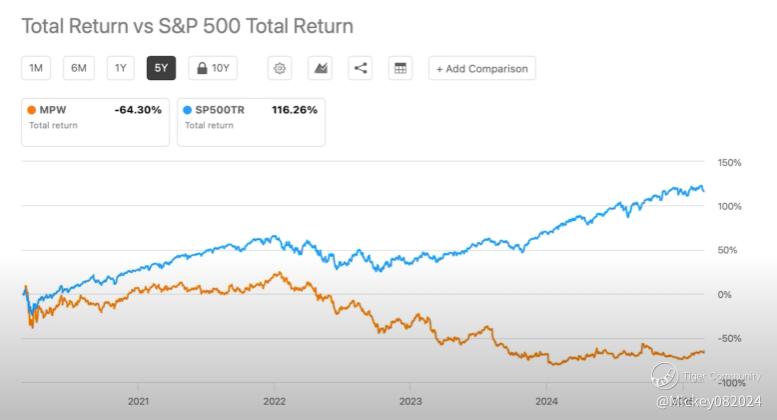The width and height of the screenshot is (777, 420).
Task: Switch to the 1Y range
Action: click(120, 68)
